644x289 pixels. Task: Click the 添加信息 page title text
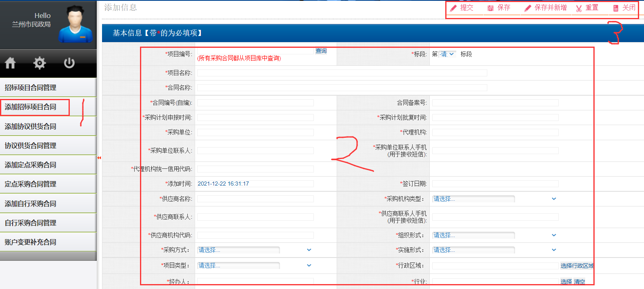120,7
